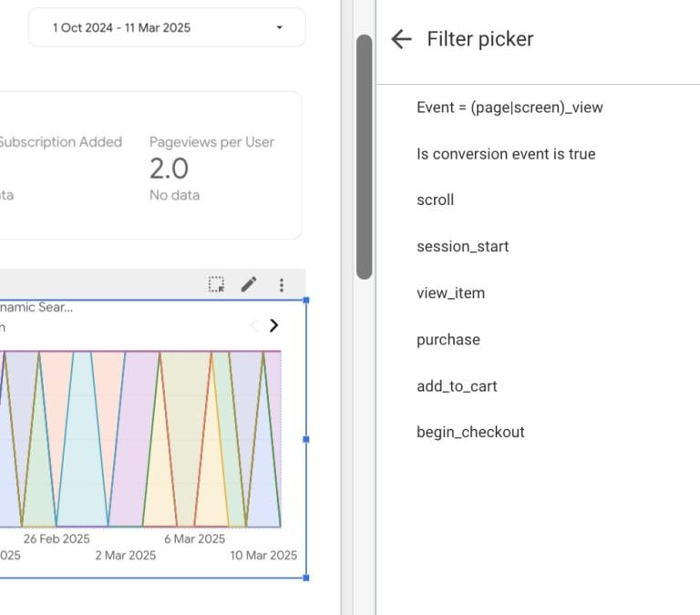Click the pencil edit icon above the chart
700x615 pixels.
click(x=248, y=284)
